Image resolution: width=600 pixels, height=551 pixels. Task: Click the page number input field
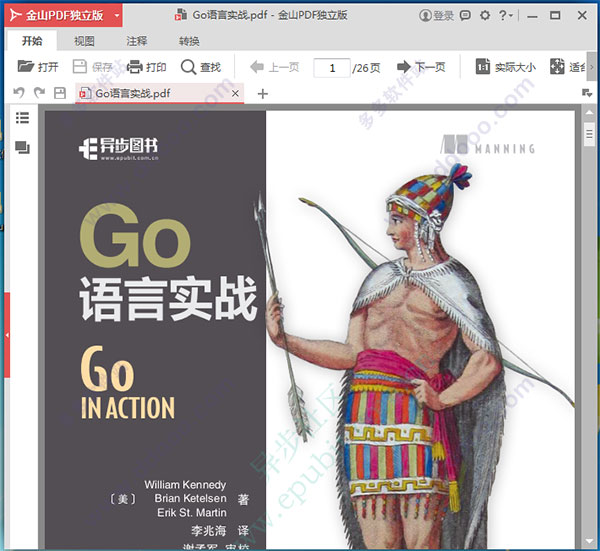pyautogui.click(x=332, y=68)
